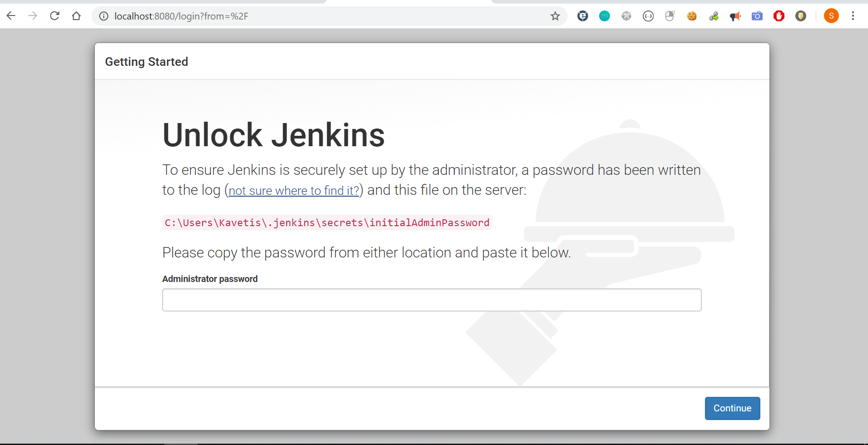Open the mouse click extension icon
This screenshot has width=868, height=445.
coord(670,16)
